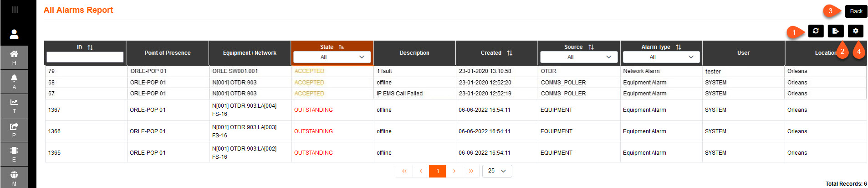Open the share sidebar icon labeled P
868x188 pixels.
point(14,130)
